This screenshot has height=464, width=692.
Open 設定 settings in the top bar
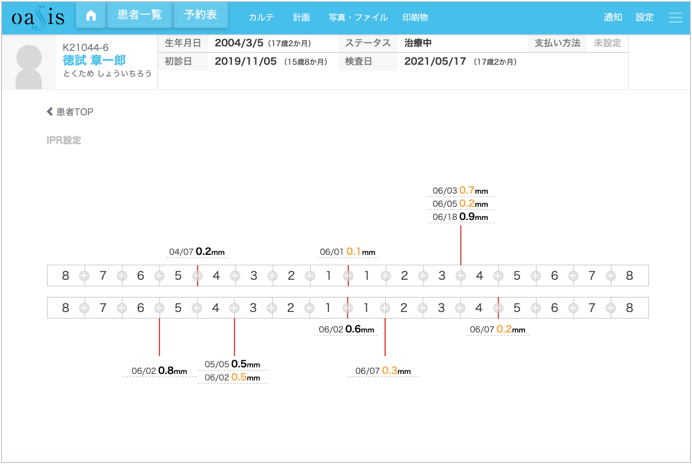pos(645,17)
